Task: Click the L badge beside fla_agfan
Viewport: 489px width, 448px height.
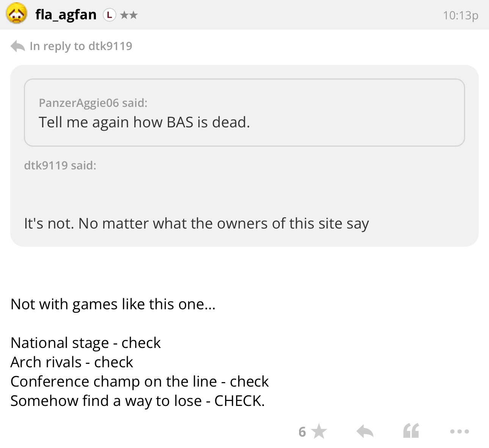Action: click(x=109, y=15)
